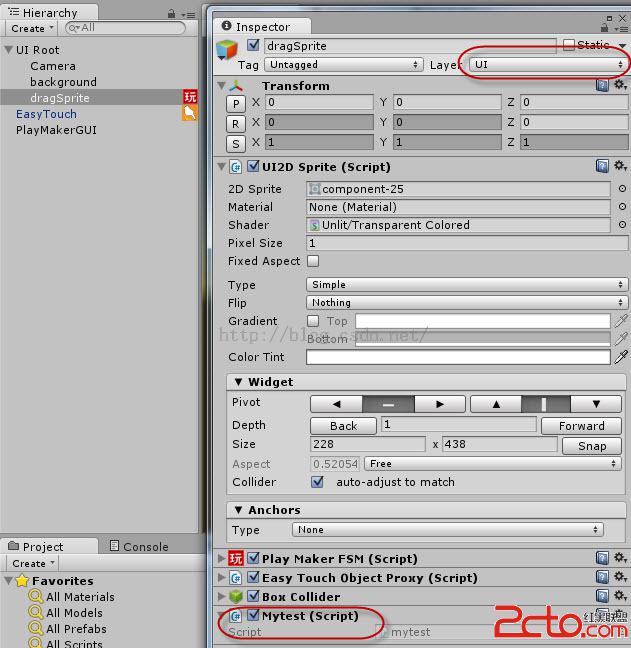Open Play Maker FSM help icon

point(602,558)
